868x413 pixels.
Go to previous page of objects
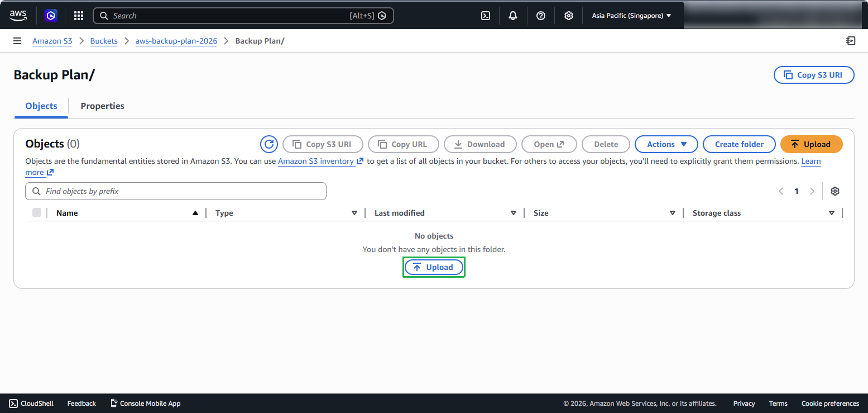coord(781,191)
